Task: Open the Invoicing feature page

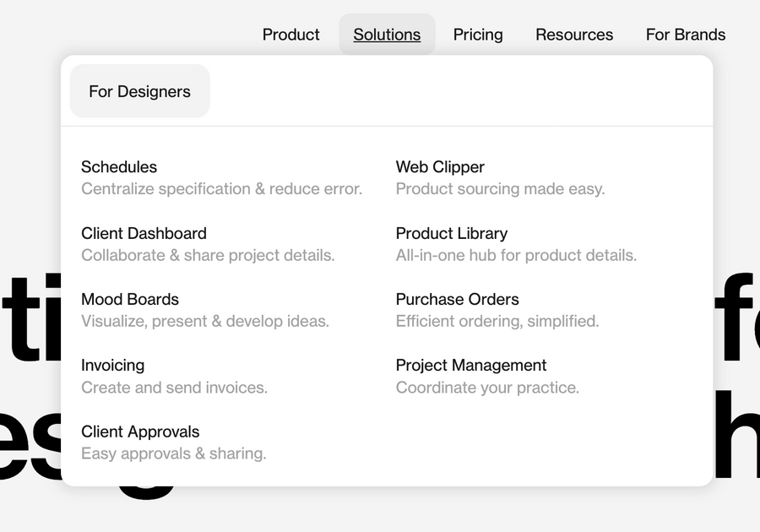Action: point(112,366)
